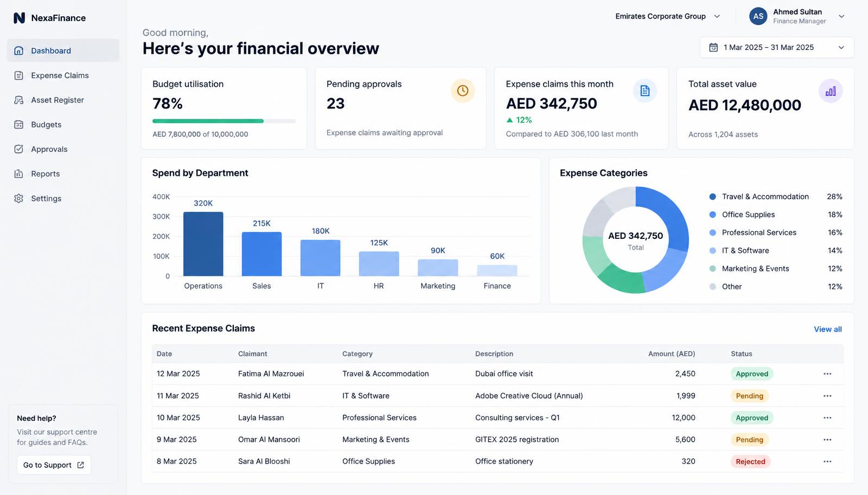Click the Travel & Accommodation legend color dot

click(x=713, y=196)
